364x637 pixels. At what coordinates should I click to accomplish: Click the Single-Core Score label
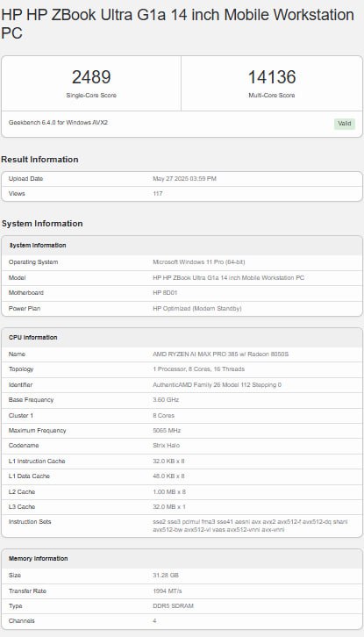click(91, 96)
